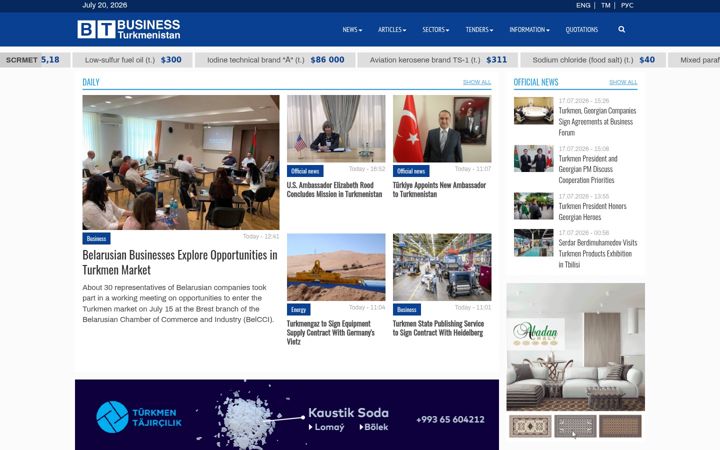Open U.S. Ambassador Elizabeth Rood headline
Image resolution: width=720 pixels, height=450 pixels.
click(334, 190)
